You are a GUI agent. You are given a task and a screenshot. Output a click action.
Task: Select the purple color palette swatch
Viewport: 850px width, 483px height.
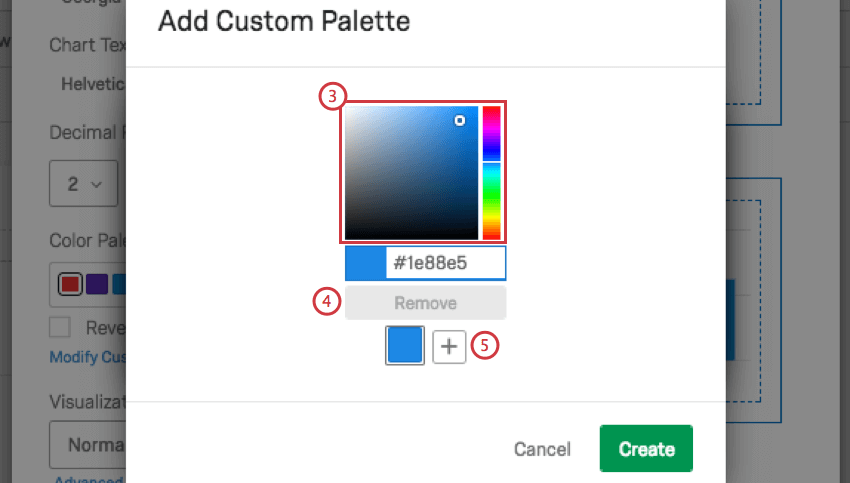coord(96,284)
